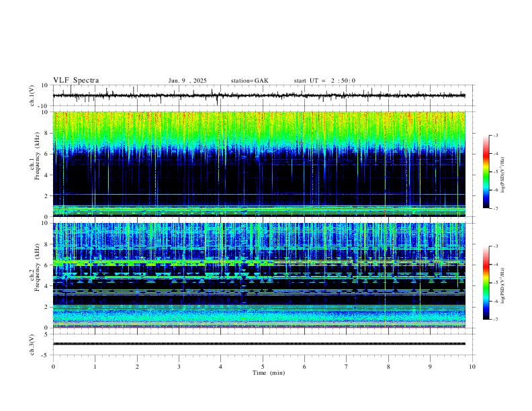
Task: Click time axis tick label '0'
Action: pyautogui.click(x=53, y=367)
